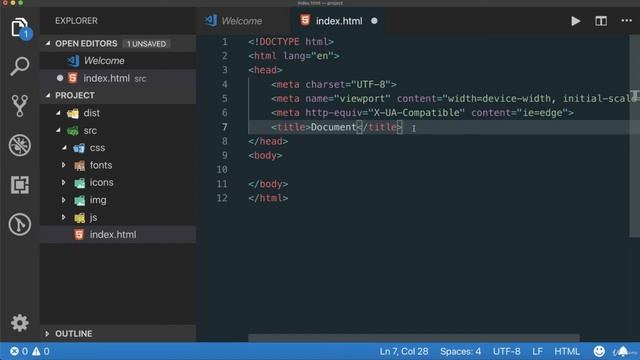Viewport: 640px width, 360px height.
Task: Click the DOCTYPE html line
Action: click(291, 42)
